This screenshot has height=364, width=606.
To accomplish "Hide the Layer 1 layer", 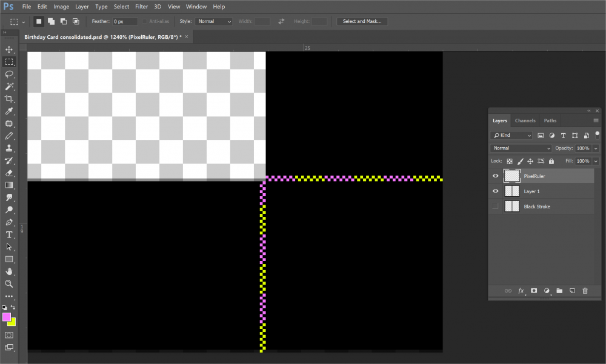I will (x=496, y=191).
